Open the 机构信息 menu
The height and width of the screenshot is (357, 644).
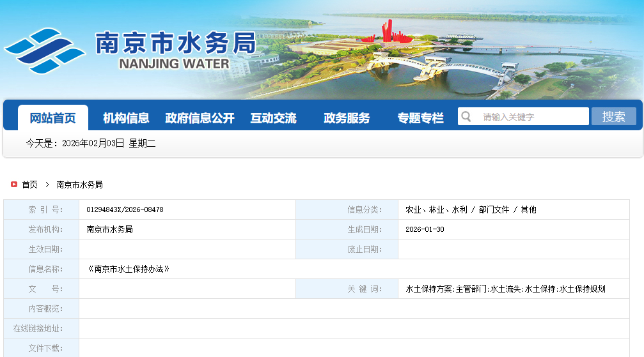click(x=126, y=118)
